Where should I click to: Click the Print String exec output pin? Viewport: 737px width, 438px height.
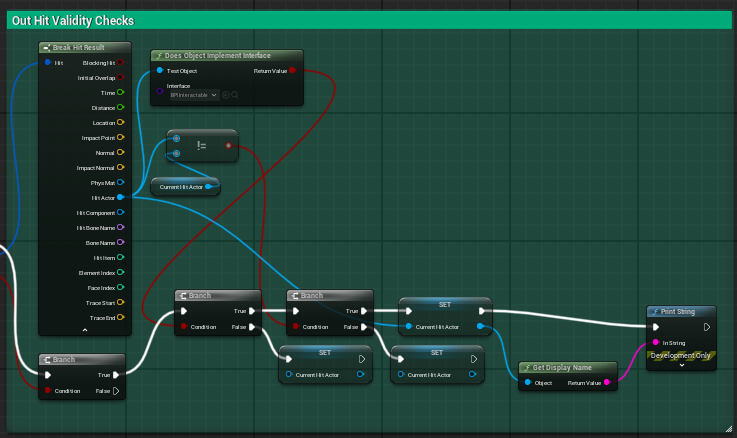[x=707, y=327]
